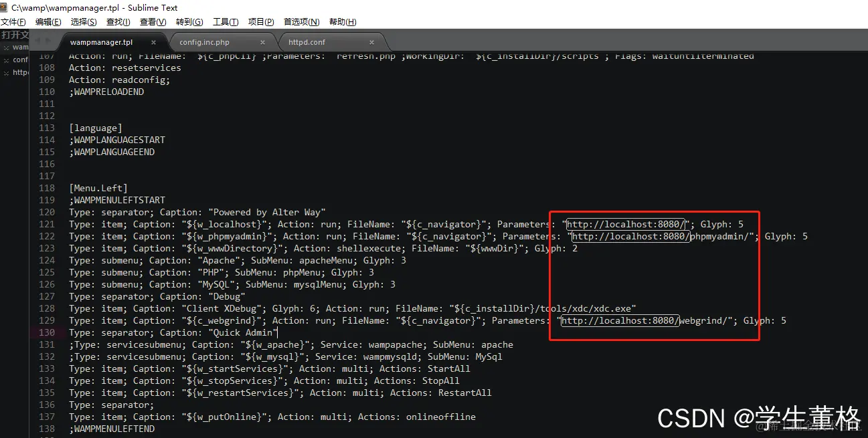Click 'Powered by Alter Way' caption text
This screenshot has width=868, height=438.
pyautogui.click(x=267, y=212)
